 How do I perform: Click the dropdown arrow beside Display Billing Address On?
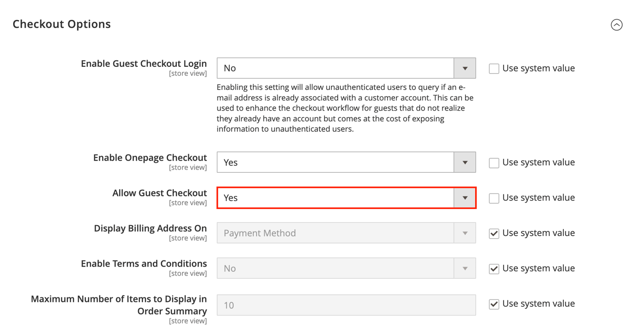[x=464, y=233]
